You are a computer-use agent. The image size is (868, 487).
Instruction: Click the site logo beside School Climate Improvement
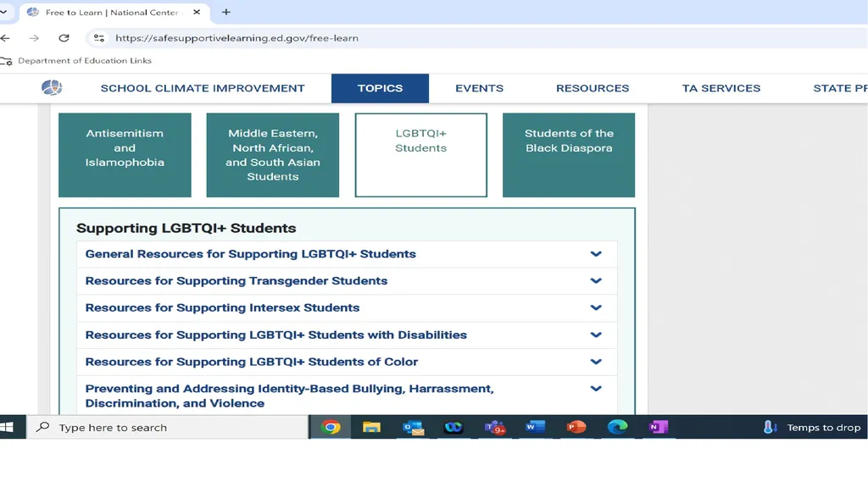tap(52, 87)
